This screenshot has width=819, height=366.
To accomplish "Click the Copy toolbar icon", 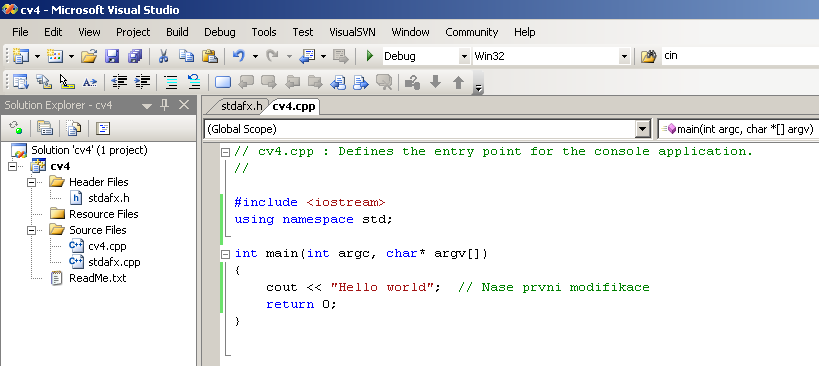I will coord(186,56).
